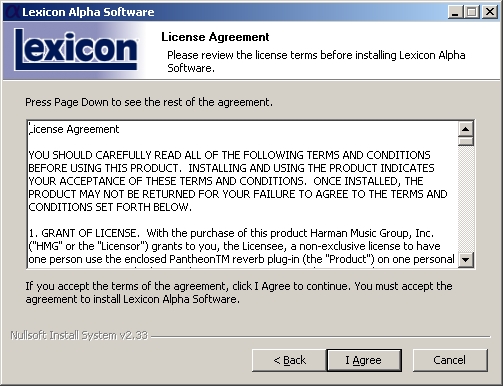
Task: Click the Lexicon logo image
Action: tap(75, 50)
